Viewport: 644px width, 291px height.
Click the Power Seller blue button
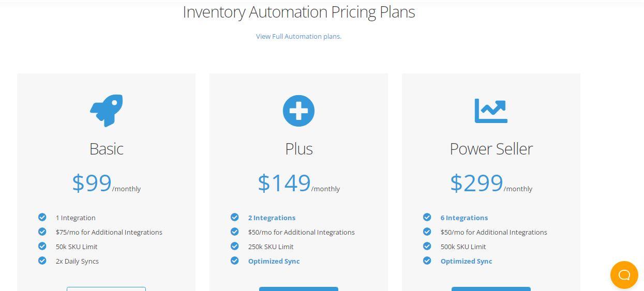click(x=491, y=289)
